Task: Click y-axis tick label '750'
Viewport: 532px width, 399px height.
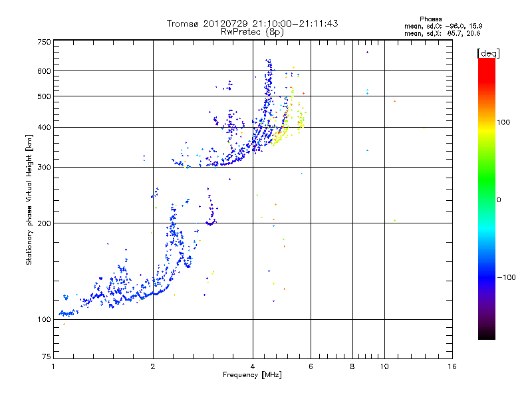Action: (x=44, y=42)
